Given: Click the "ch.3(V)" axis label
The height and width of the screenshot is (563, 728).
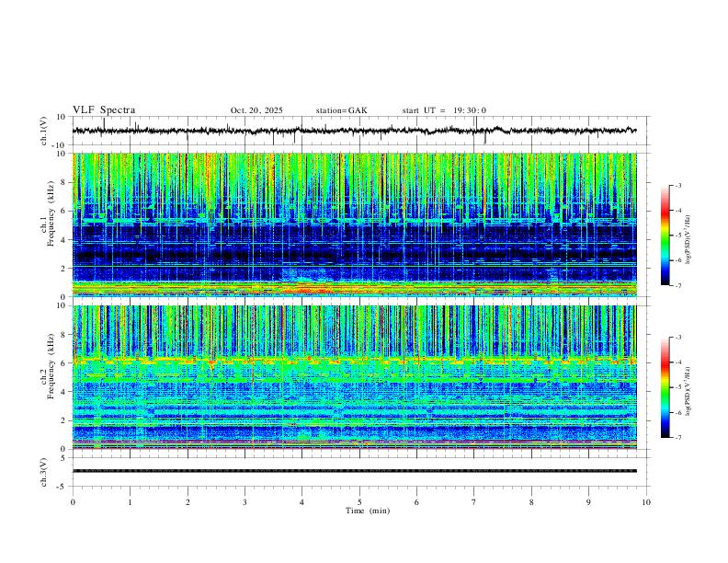Looking at the screenshot, I should point(44,472).
